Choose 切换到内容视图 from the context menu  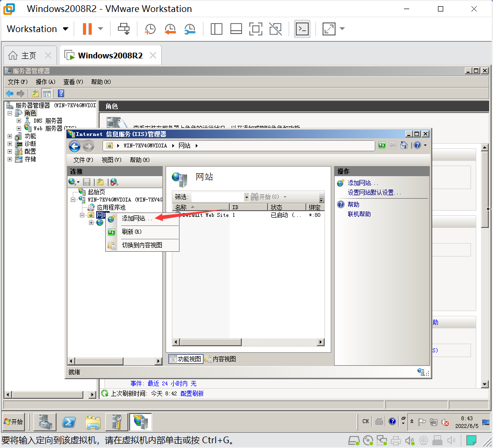[142, 245]
